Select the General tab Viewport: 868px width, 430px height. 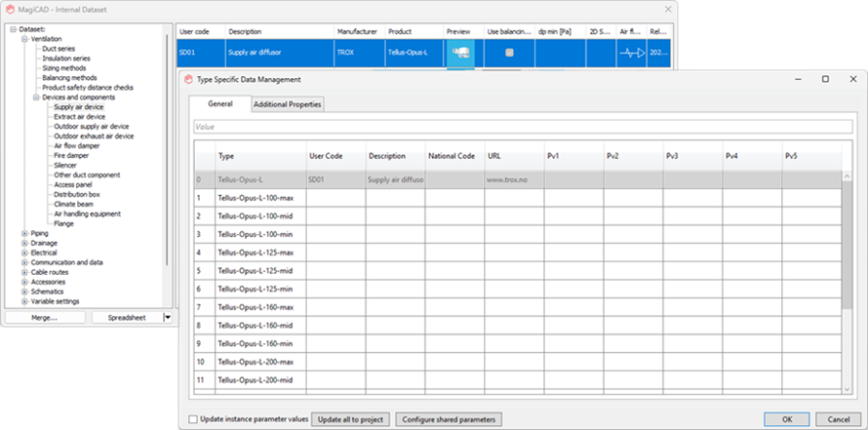[x=220, y=104]
